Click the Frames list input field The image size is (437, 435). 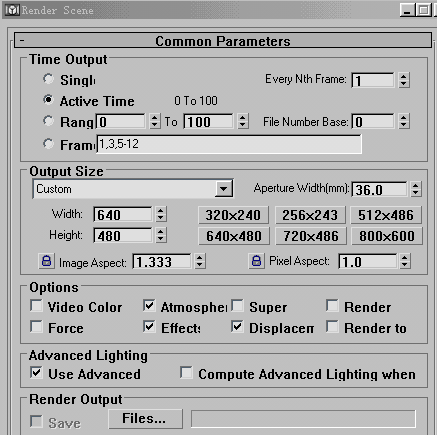pyautogui.click(x=229, y=144)
